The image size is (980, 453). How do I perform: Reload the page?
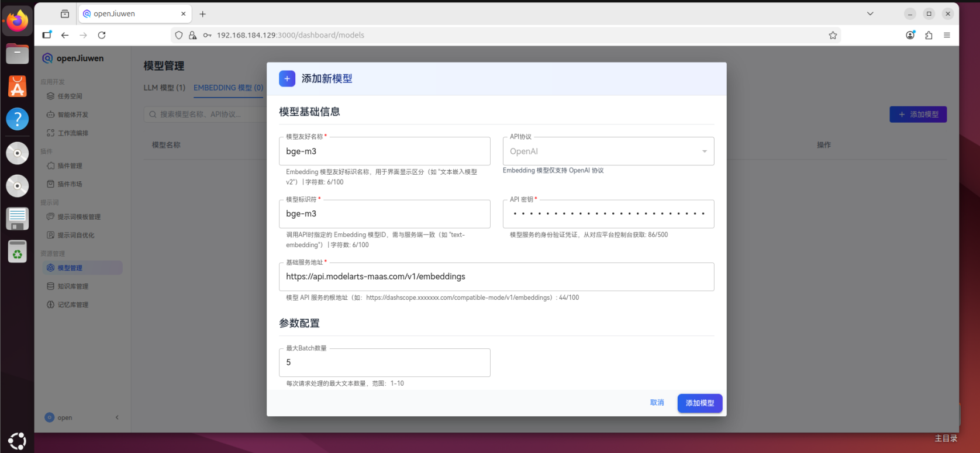(102, 35)
